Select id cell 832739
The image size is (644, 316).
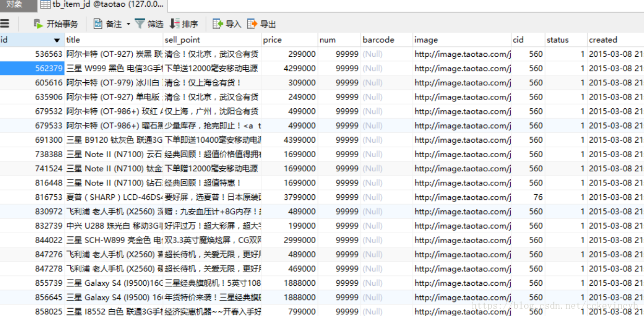point(32,226)
